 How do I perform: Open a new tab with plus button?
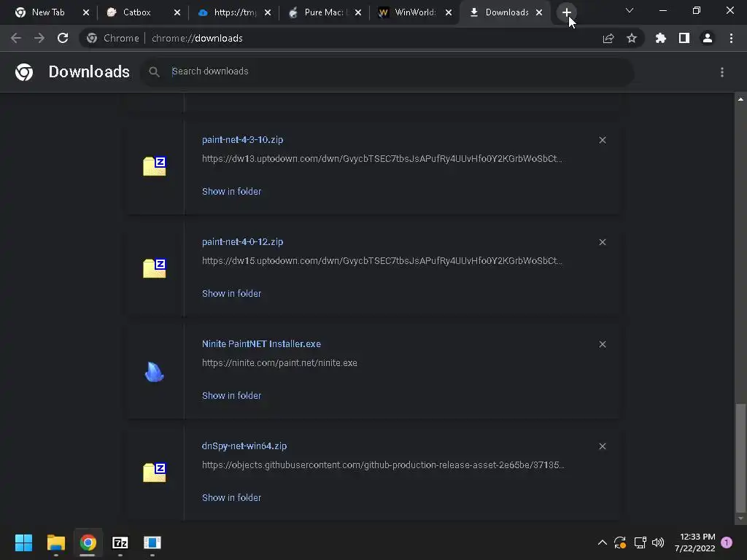tap(566, 12)
